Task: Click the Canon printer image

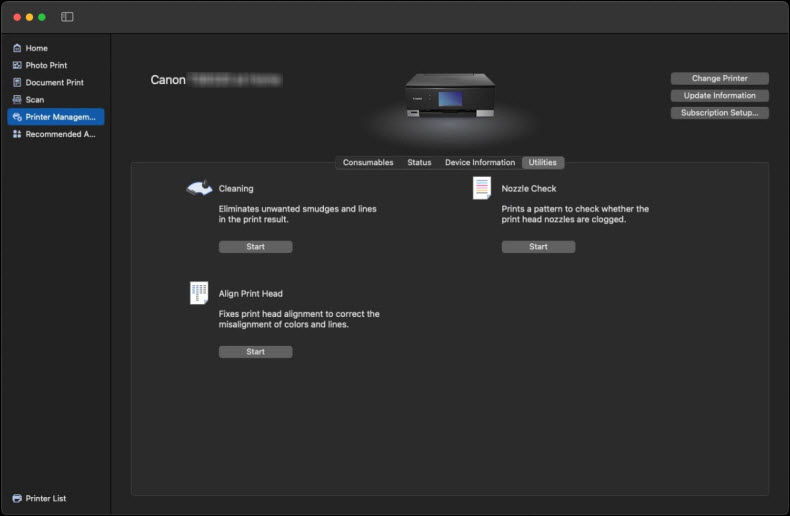Action: 450,96
